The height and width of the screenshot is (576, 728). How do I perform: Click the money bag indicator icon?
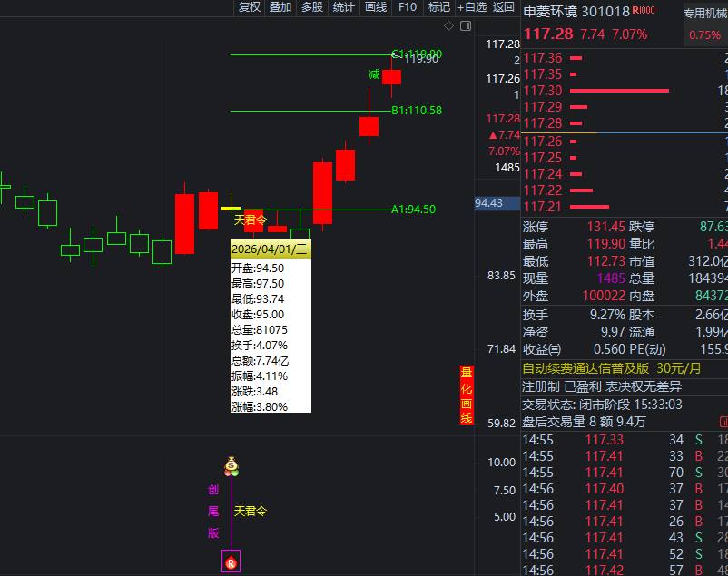[x=231, y=464]
